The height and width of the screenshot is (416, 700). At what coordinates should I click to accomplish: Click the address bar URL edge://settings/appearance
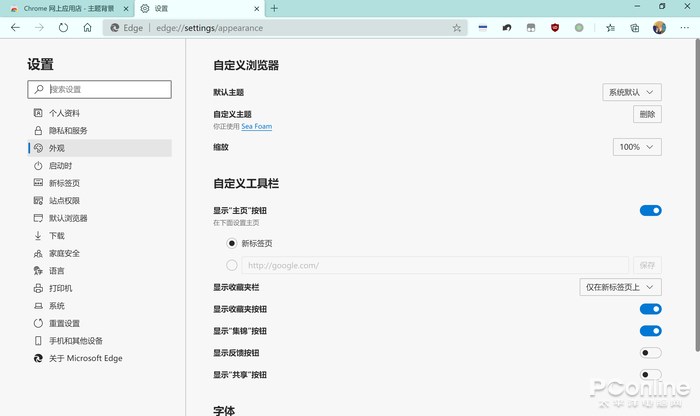tap(209, 28)
